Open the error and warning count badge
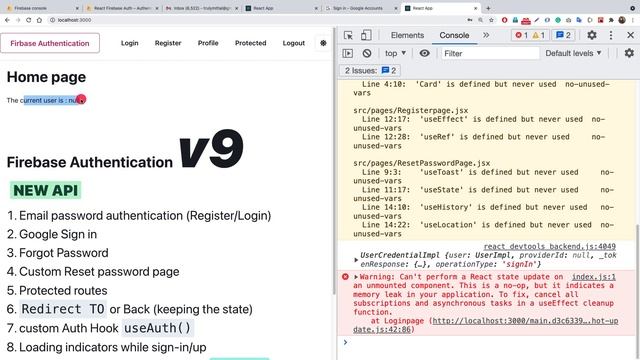Image resolution: width=640 pixels, height=360 pixels. (x=530, y=35)
